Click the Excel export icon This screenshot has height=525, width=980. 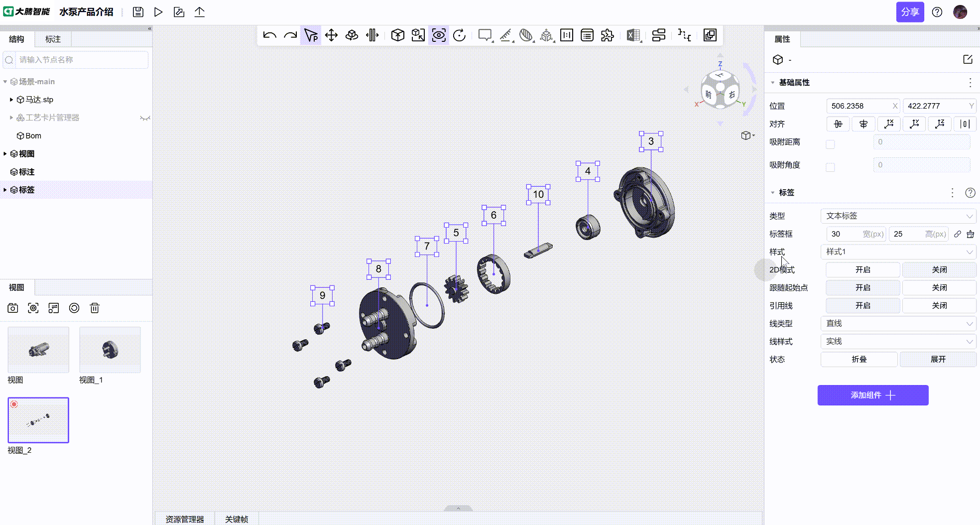click(633, 35)
